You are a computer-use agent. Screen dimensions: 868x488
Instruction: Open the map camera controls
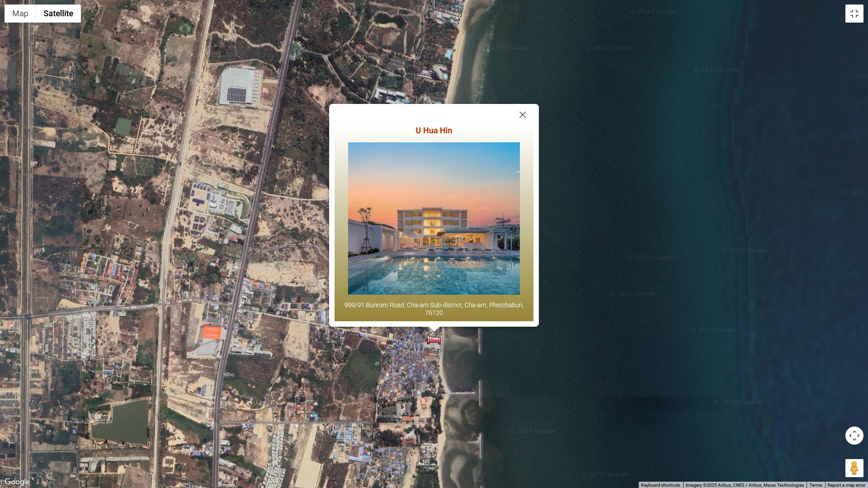point(854,436)
